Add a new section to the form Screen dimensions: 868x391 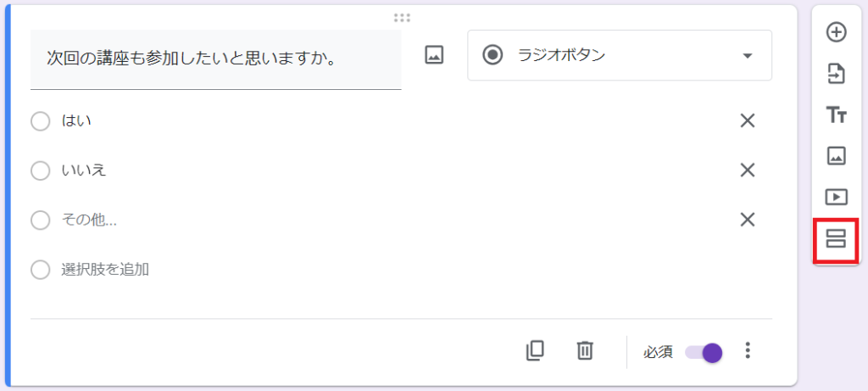pos(837,238)
